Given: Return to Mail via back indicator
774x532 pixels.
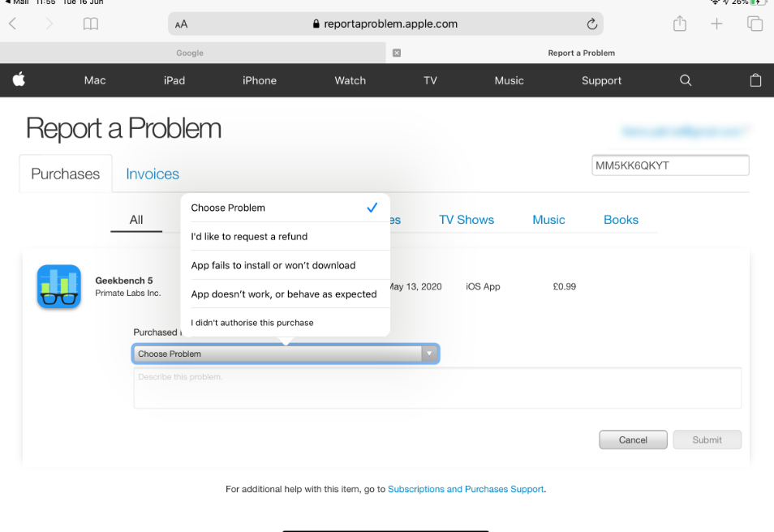Looking at the screenshot, I should 16,2.
